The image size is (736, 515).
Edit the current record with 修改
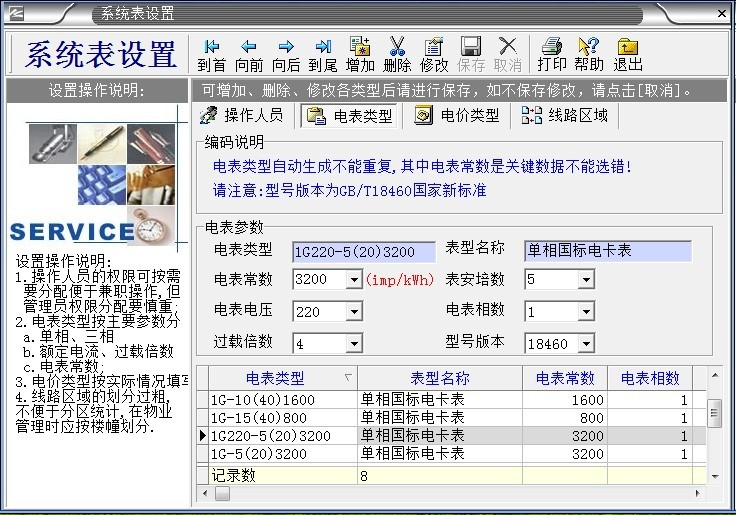(434, 55)
